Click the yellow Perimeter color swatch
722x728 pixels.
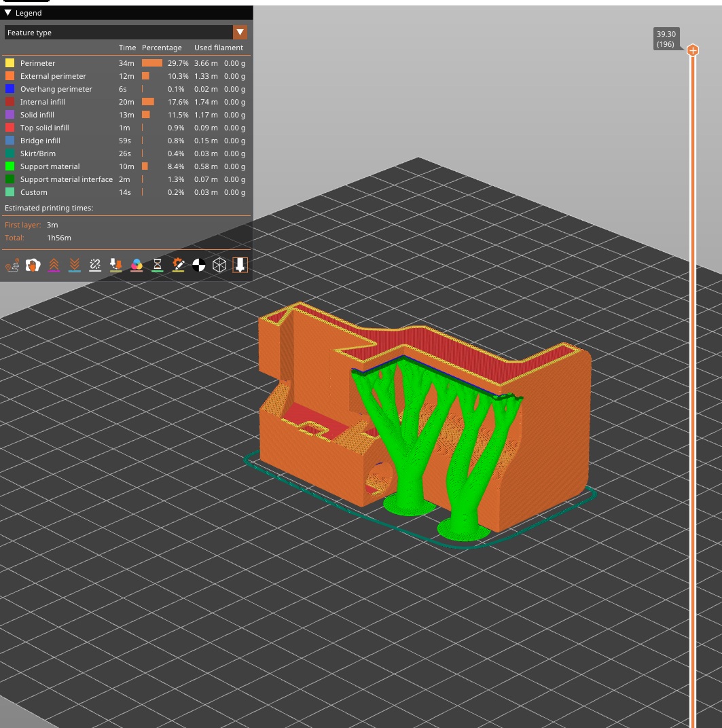10,63
